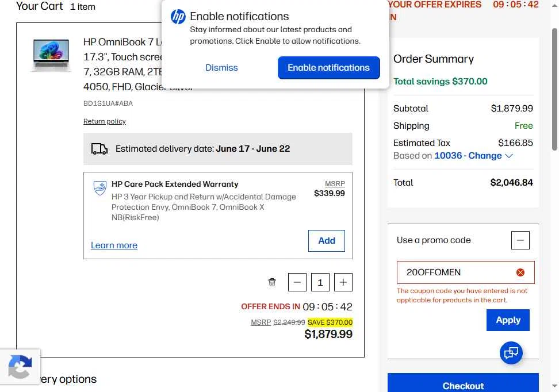
Task: Click the Order Summary heading
Action: pos(434,59)
